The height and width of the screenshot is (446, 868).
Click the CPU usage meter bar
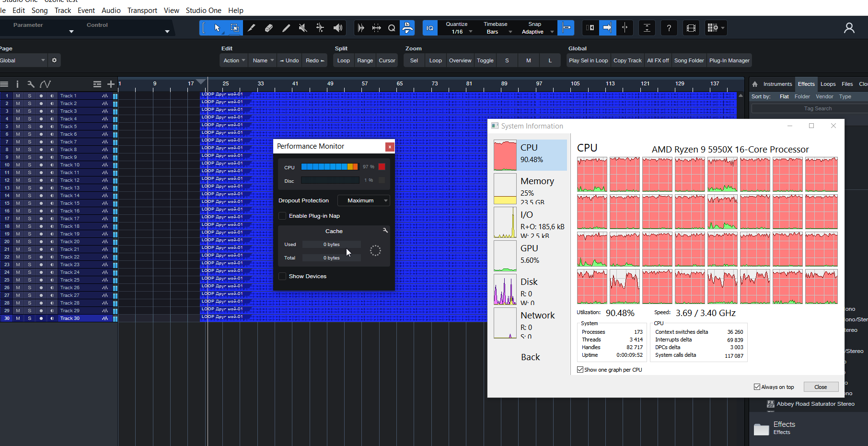(330, 167)
